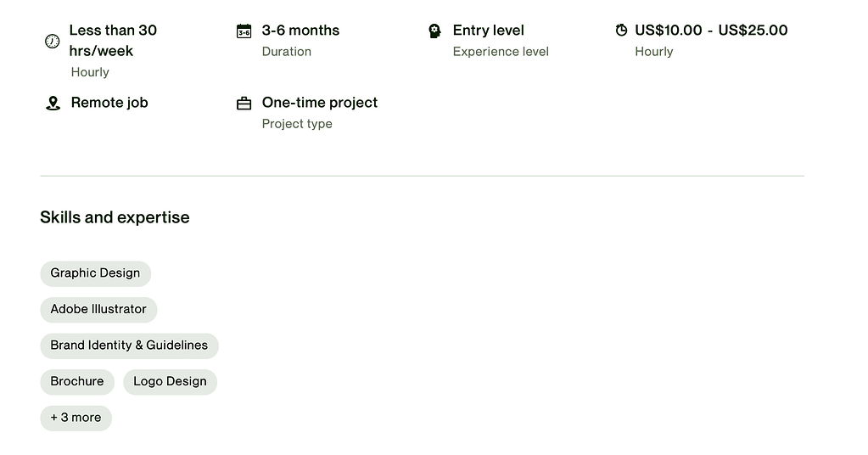Click the US$10.00 - US$25.00 rate

(x=711, y=31)
